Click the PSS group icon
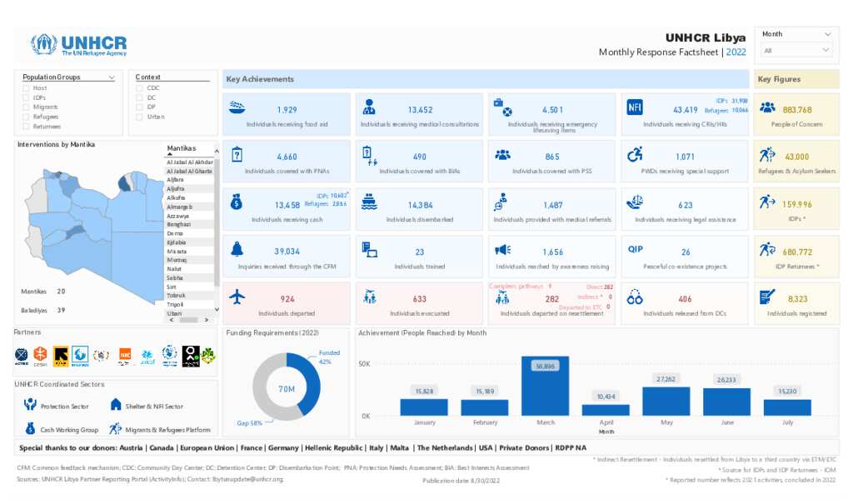The image size is (853, 504). (502, 155)
